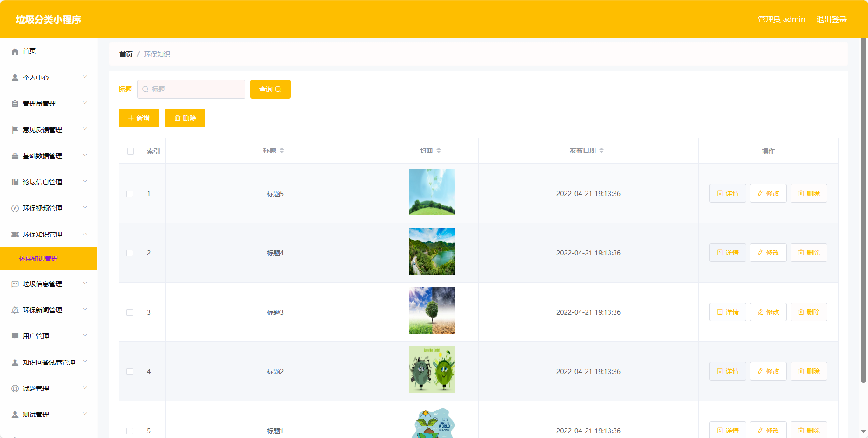Click the muted bell icon next to 环保新闻管理
This screenshot has height=438, width=868.
(15, 310)
